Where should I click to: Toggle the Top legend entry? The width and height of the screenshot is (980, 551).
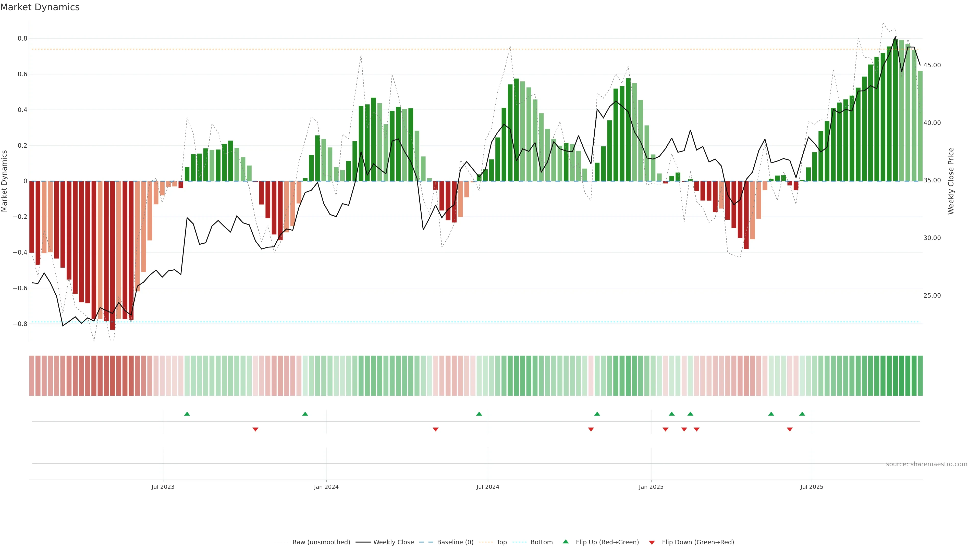coord(501,542)
